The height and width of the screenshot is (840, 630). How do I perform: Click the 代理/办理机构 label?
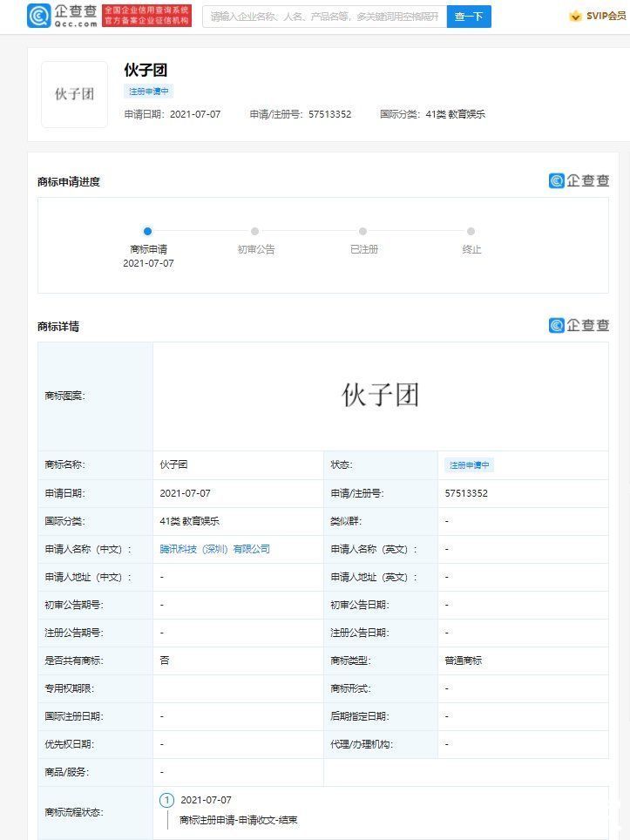point(362,744)
